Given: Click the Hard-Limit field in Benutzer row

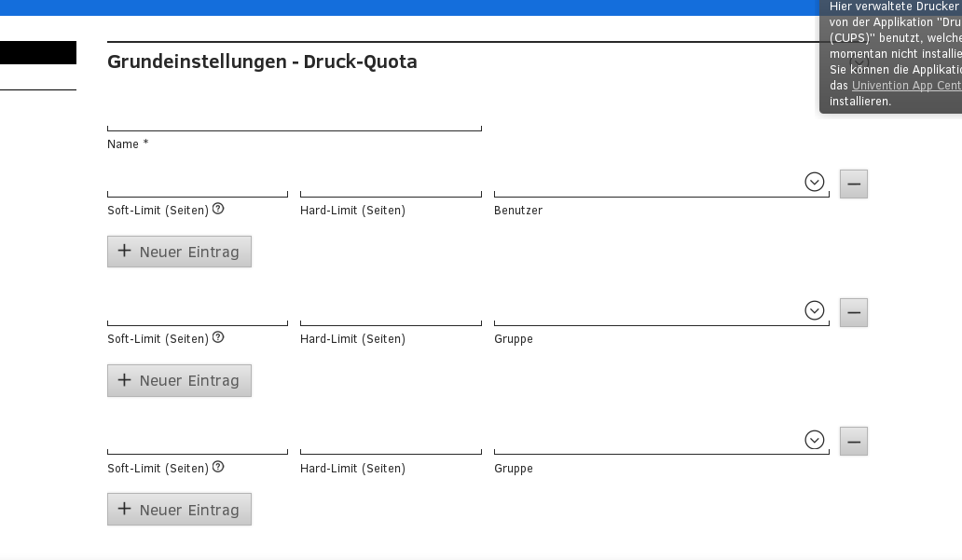Looking at the screenshot, I should [391, 184].
